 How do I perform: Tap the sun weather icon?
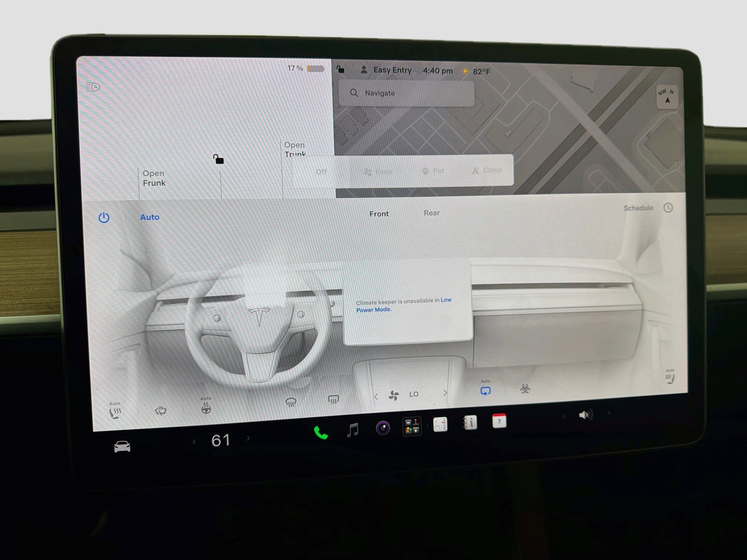point(465,71)
